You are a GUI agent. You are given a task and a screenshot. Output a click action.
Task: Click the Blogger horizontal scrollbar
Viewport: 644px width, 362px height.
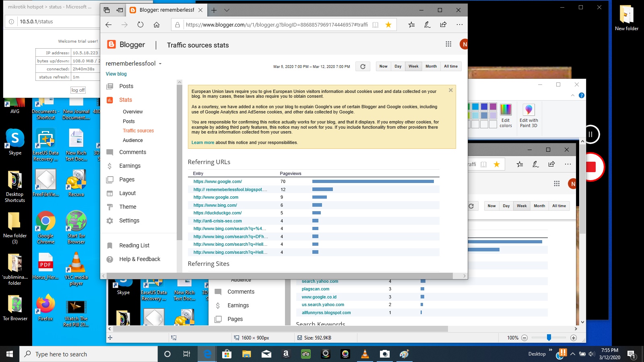click(279, 276)
